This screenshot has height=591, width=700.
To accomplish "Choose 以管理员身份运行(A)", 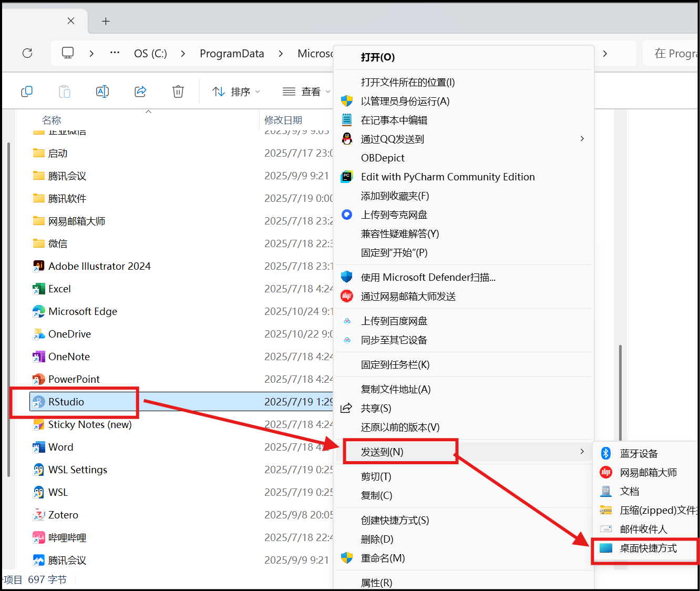I will (464, 101).
